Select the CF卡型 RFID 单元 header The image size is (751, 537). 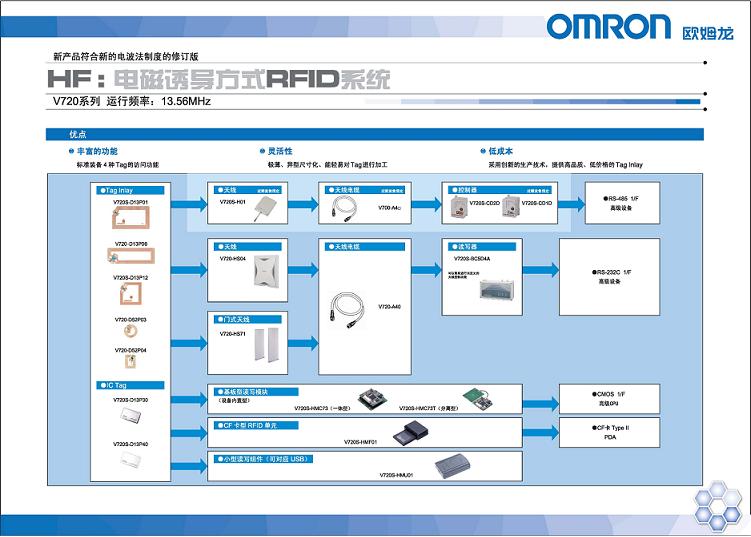click(256, 425)
